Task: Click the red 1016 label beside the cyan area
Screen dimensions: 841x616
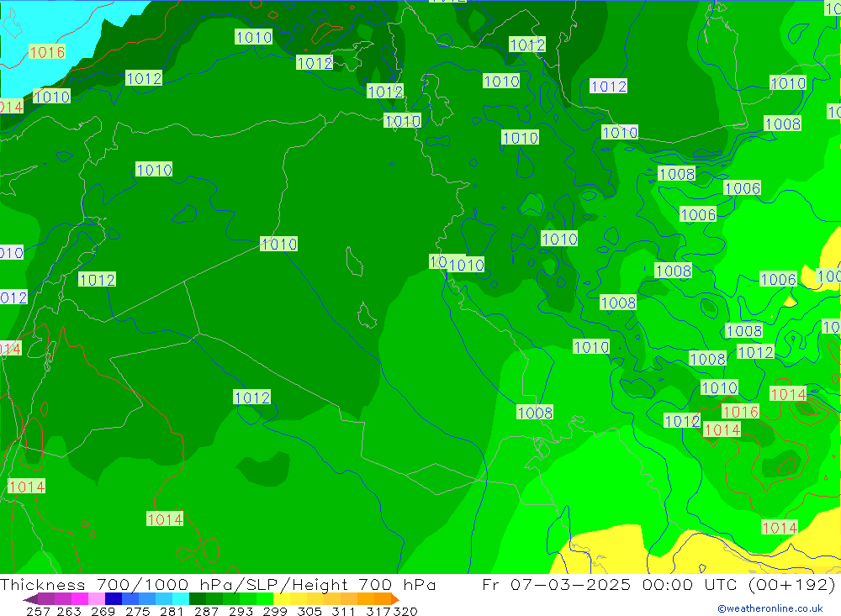Action: click(x=47, y=52)
